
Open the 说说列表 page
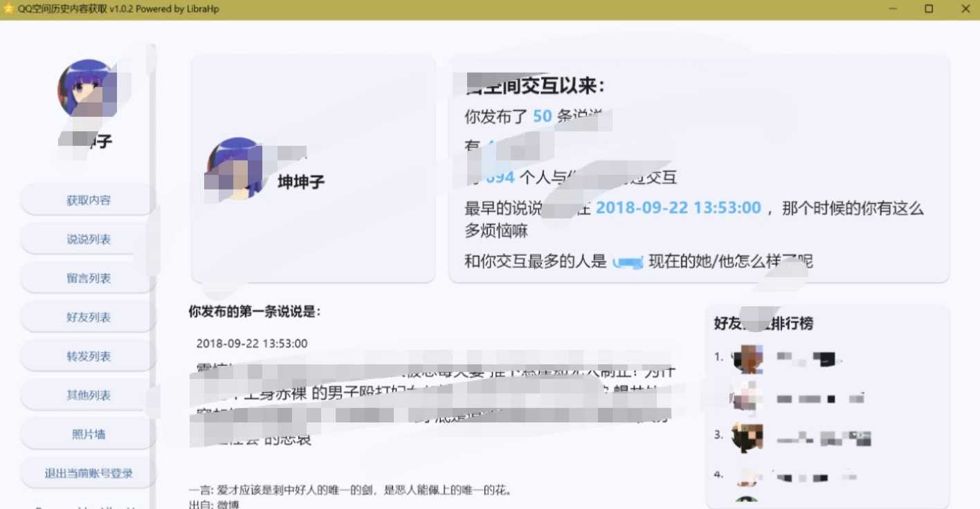[88, 239]
